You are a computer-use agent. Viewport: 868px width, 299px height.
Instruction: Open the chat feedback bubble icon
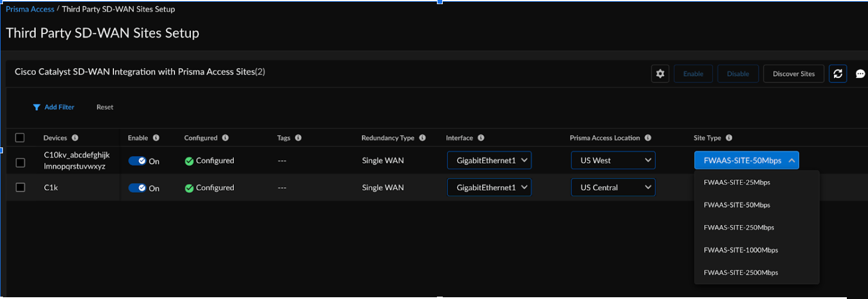point(860,74)
